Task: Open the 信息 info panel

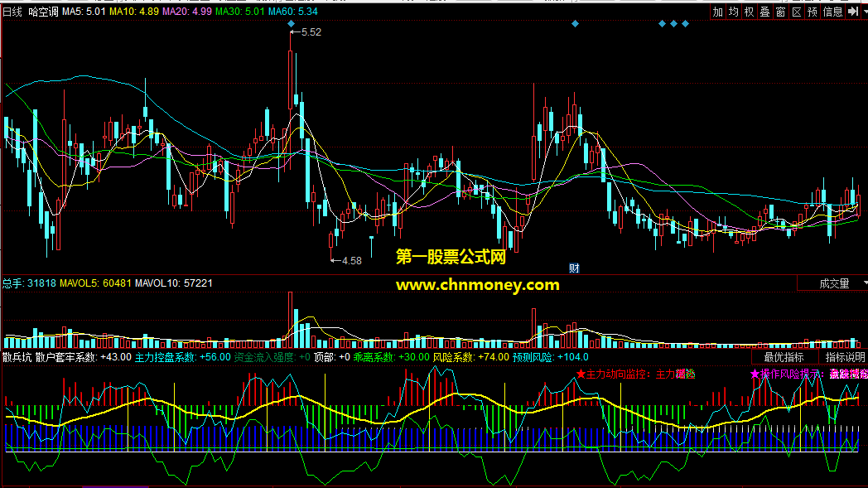Action: point(832,12)
